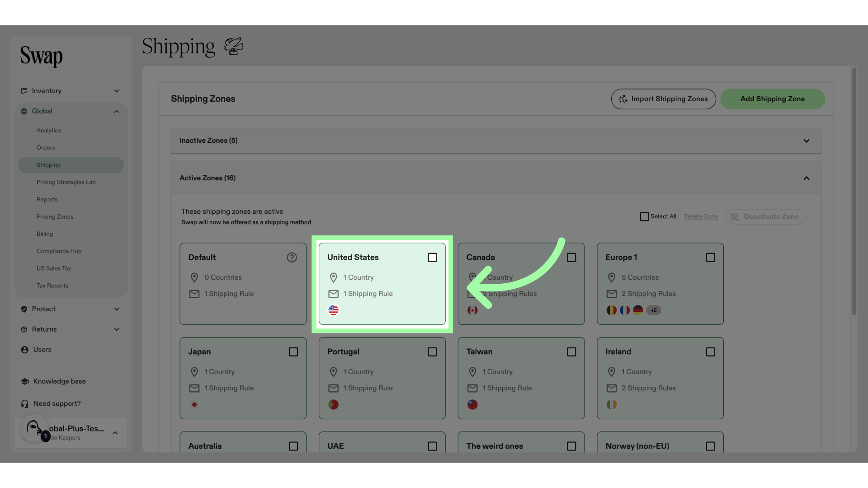Image resolution: width=868 pixels, height=488 pixels.
Task: Open the Default shipping zone card
Action: tap(243, 284)
